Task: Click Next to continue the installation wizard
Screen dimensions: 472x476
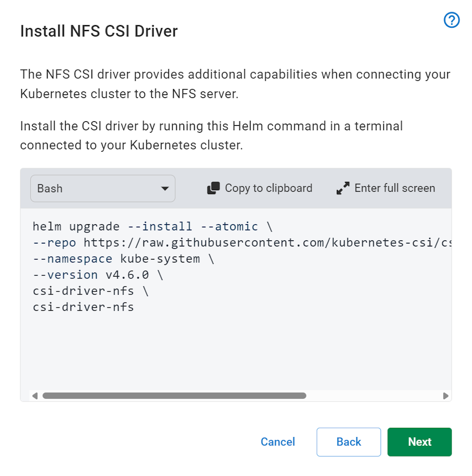Action: 419,442
